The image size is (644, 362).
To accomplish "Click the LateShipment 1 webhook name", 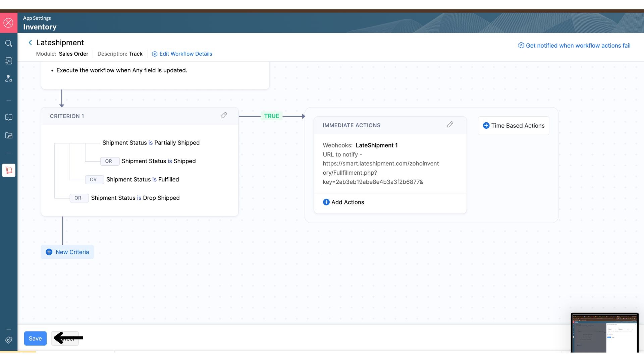I will click(x=376, y=145).
